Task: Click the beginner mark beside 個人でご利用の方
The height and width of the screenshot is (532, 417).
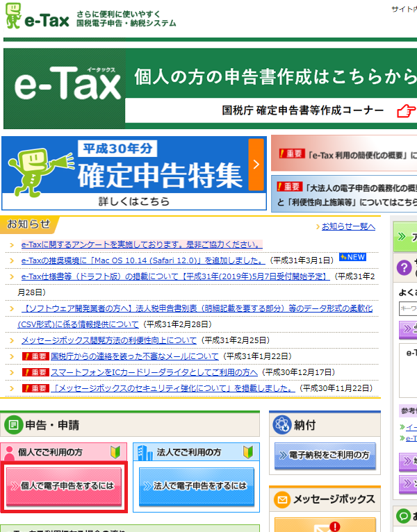Action: coord(115,452)
